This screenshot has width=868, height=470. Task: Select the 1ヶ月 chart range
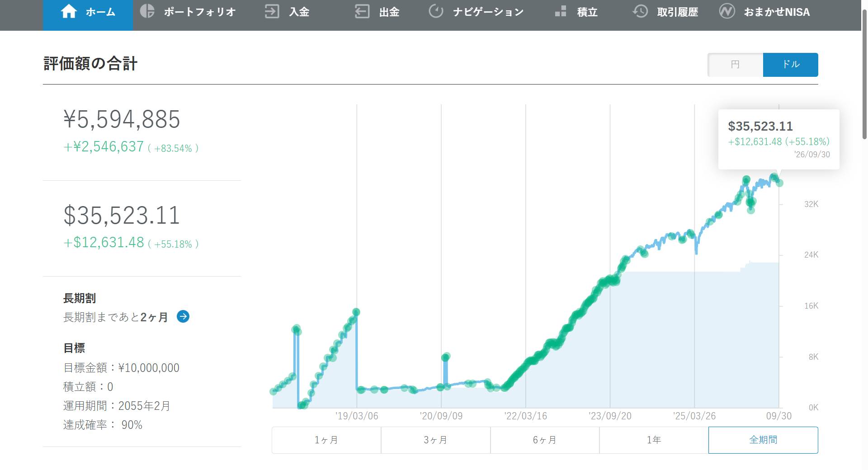(326, 440)
